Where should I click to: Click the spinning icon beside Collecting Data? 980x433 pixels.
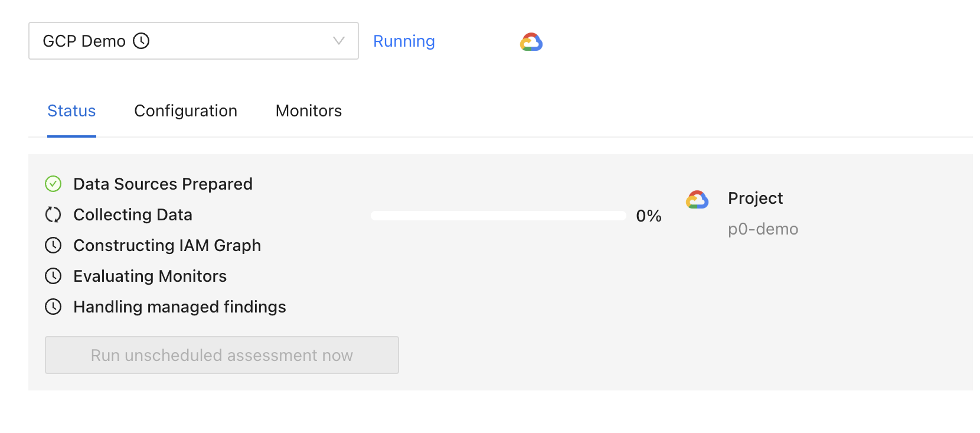point(53,215)
